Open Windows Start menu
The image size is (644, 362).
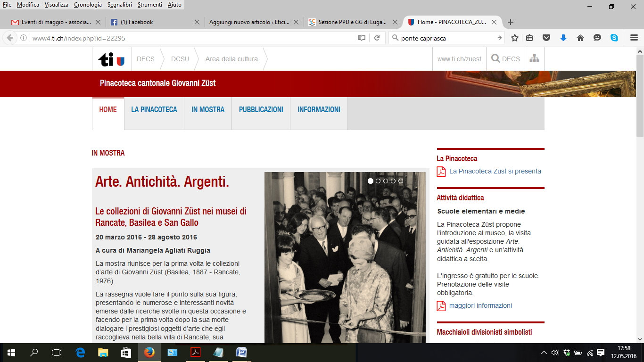point(11,353)
